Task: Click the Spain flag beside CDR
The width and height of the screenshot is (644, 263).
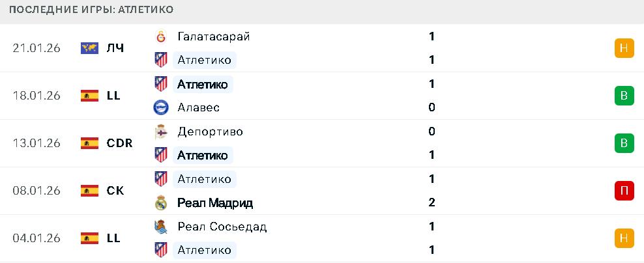Action: point(89,143)
